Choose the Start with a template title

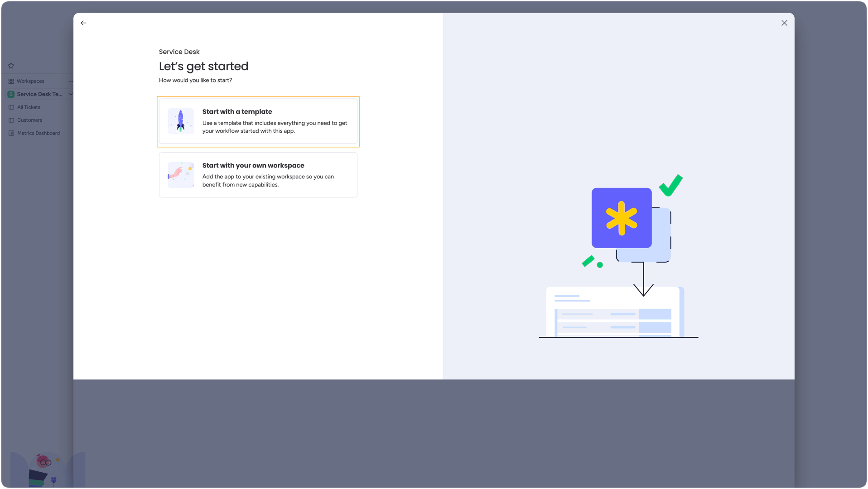237,112
